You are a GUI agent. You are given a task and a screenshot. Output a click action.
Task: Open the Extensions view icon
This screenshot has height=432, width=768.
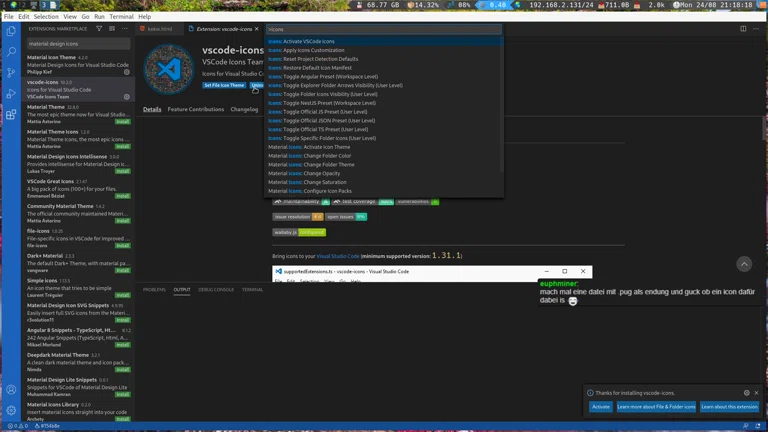(x=11, y=115)
